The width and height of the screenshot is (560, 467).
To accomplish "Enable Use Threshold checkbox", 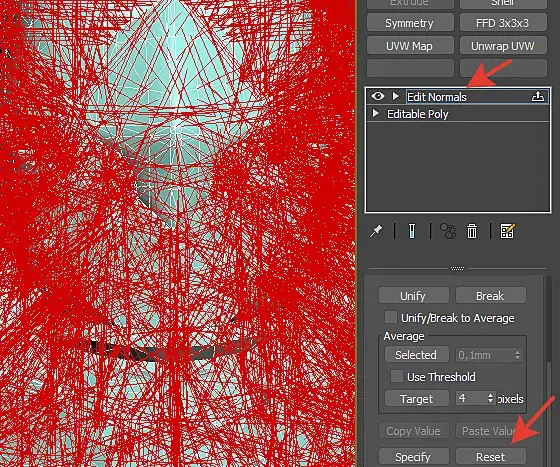I will 397,376.
